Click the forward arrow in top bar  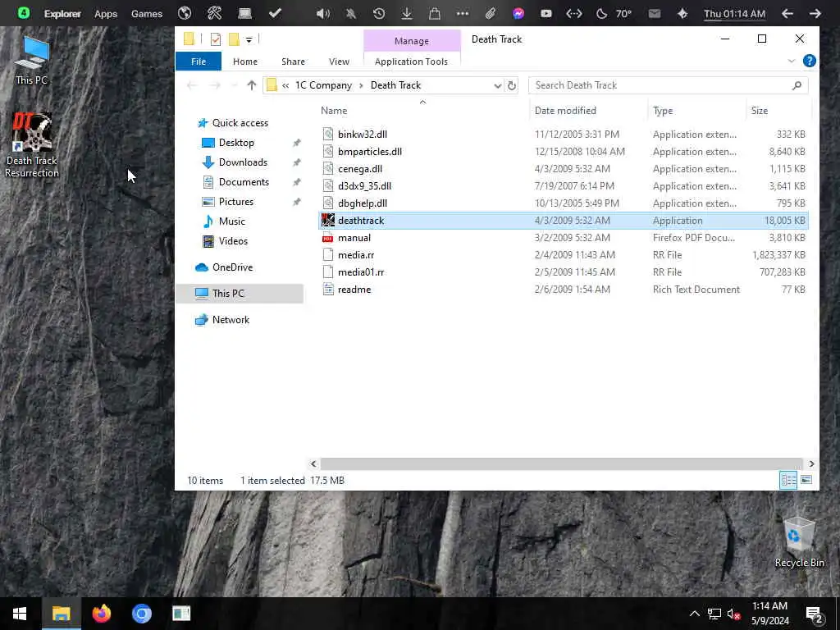coord(815,13)
